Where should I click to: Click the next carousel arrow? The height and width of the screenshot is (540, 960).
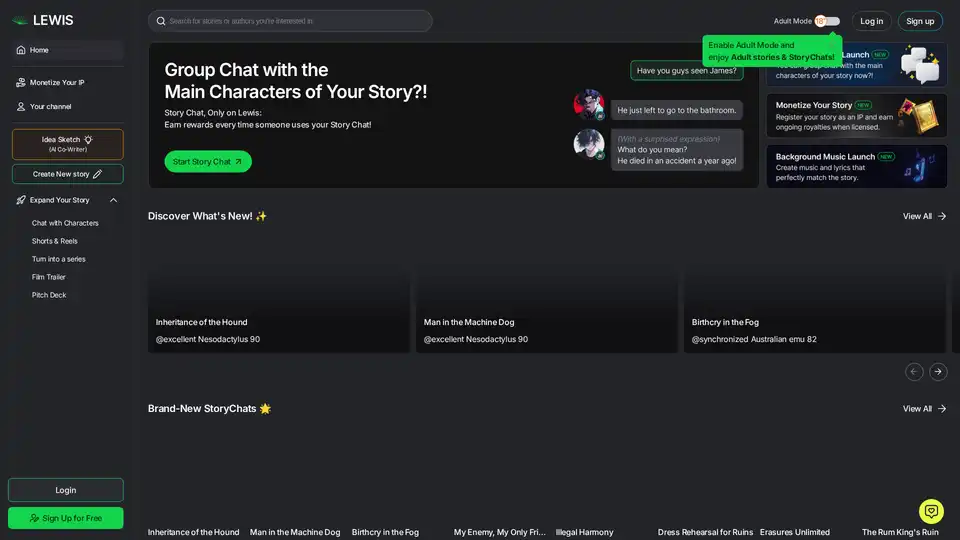[x=938, y=371]
